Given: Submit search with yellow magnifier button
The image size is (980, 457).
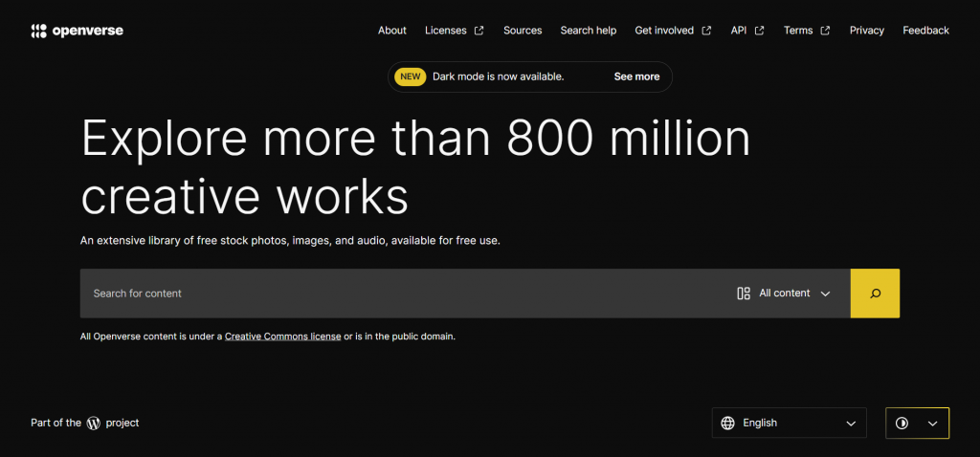Looking at the screenshot, I should pyautogui.click(x=875, y=294).
